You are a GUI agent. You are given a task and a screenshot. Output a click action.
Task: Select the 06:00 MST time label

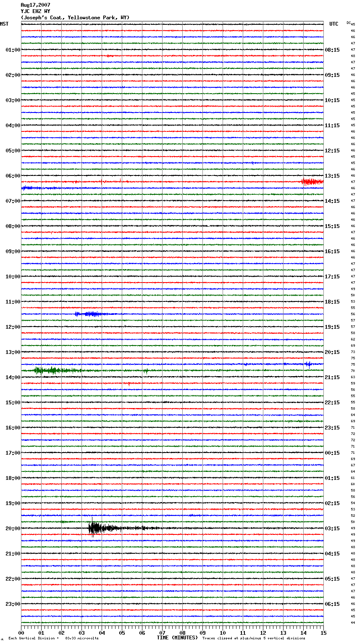coord(13,176)
